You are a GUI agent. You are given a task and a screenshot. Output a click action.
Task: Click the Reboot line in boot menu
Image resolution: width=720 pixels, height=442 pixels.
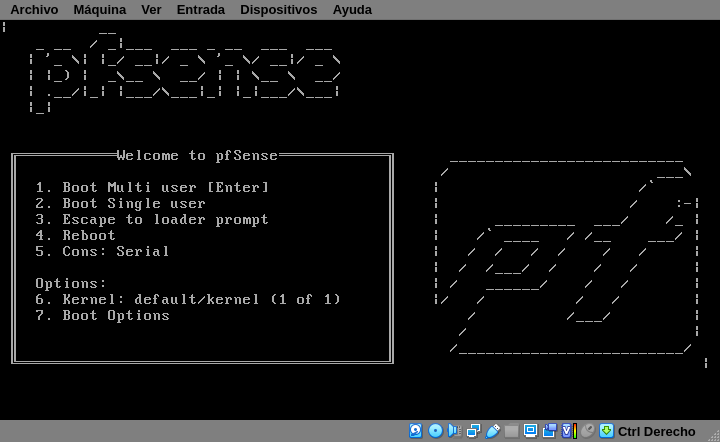(75, 235)
